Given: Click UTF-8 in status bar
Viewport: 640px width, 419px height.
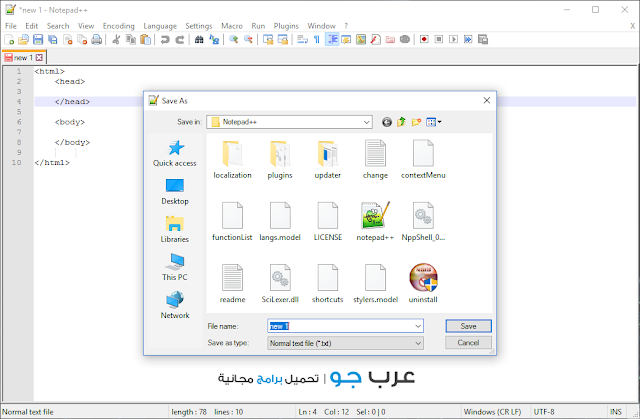Looking at the screenshot, I should point(544,412).
